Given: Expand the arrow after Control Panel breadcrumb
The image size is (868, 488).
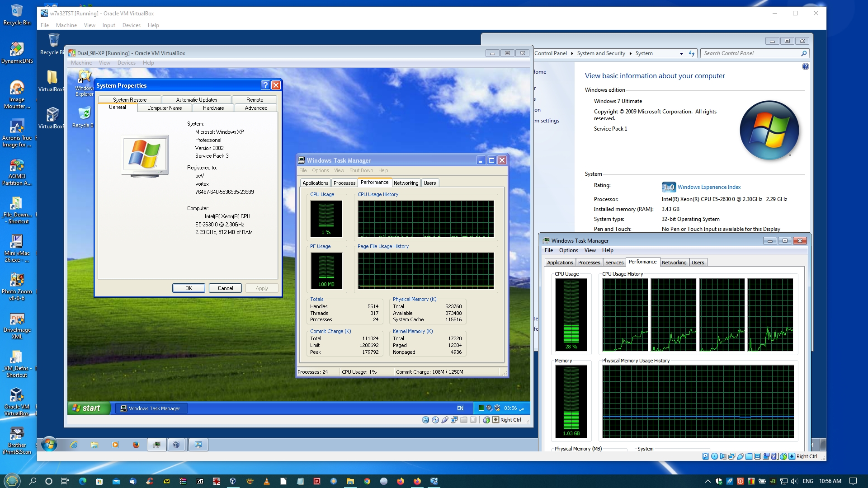Looking at the screenshot, I should (572, 53).
